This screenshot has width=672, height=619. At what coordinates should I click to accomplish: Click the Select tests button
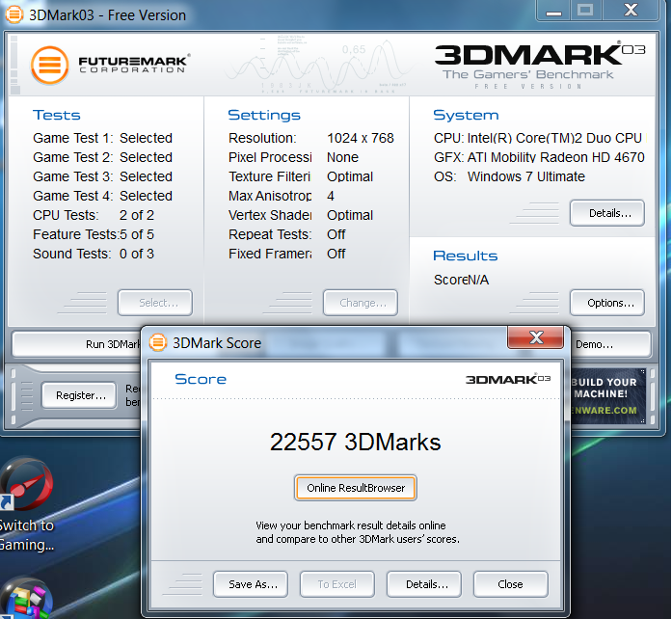[x=155, y=303]
